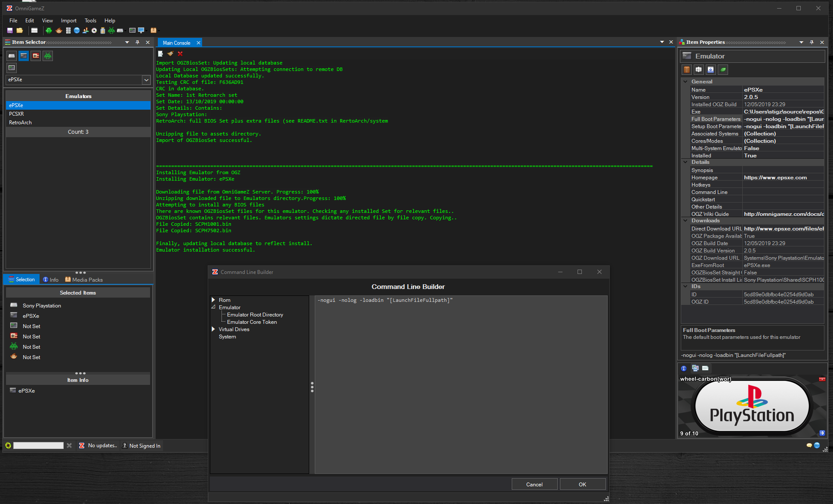Click the green space invader toolbar icon
This screenshot has width=833, height=504.
tap(111, 31)
